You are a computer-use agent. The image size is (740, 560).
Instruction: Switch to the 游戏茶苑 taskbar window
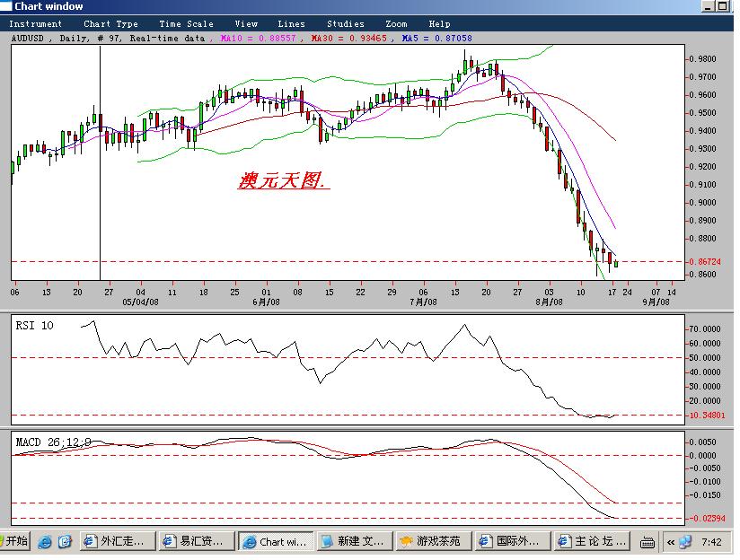(x=434, y=541)
